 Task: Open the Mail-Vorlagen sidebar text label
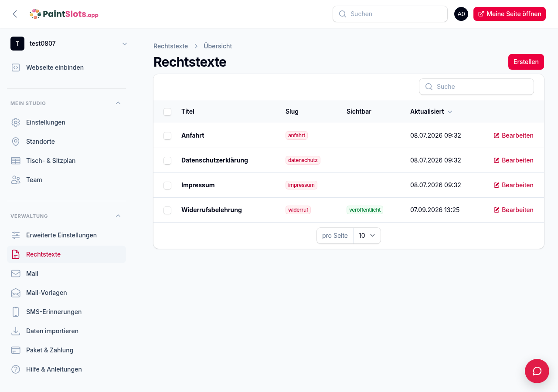point(47,293)
